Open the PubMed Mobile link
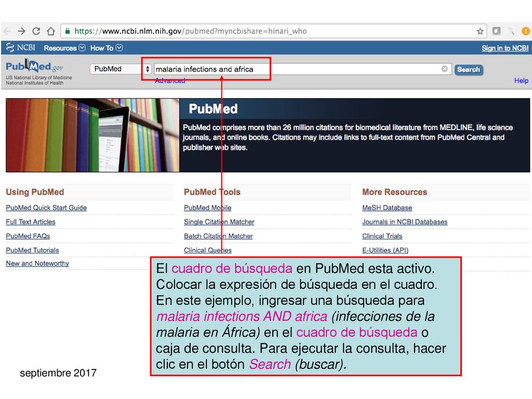 click(208, 208)
